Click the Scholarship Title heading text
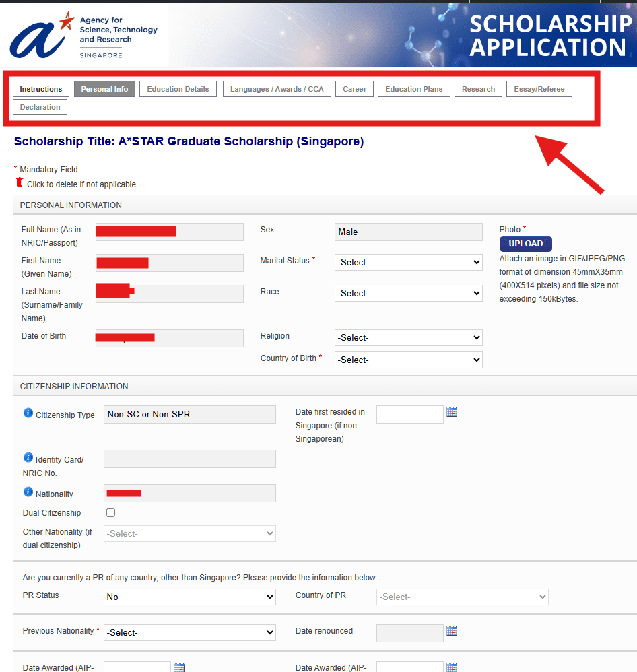637x672 pixels. click(189, 141)
